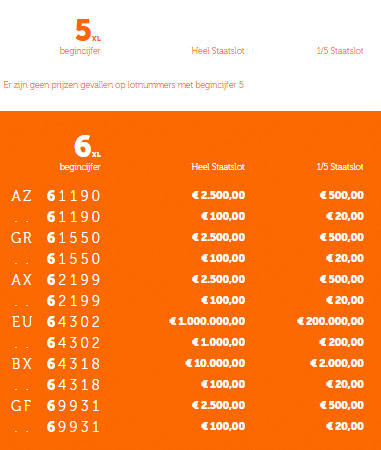Viewport: 381px width, 450px height.
Task: Click the €1.000.000,00 prize amount
Action: tap(207, 321)
